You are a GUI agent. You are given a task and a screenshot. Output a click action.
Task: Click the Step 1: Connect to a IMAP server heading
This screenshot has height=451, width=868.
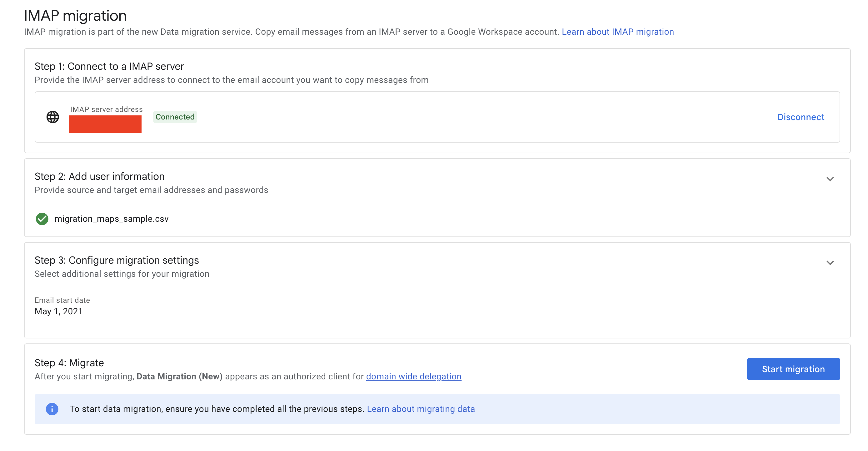109,66
